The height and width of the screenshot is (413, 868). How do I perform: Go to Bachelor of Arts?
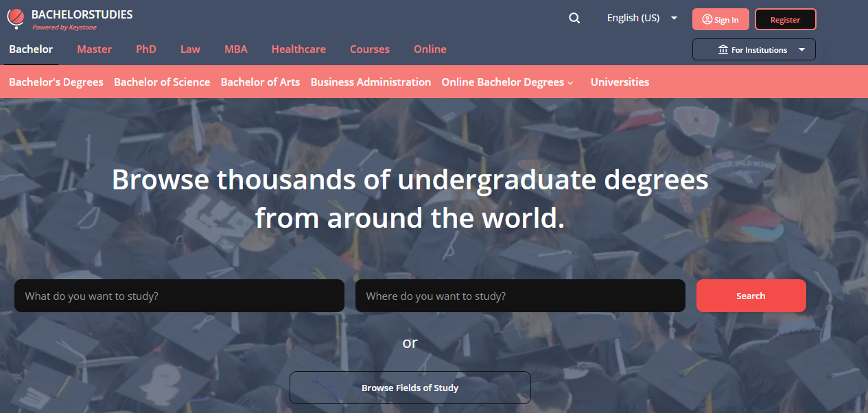260,82
